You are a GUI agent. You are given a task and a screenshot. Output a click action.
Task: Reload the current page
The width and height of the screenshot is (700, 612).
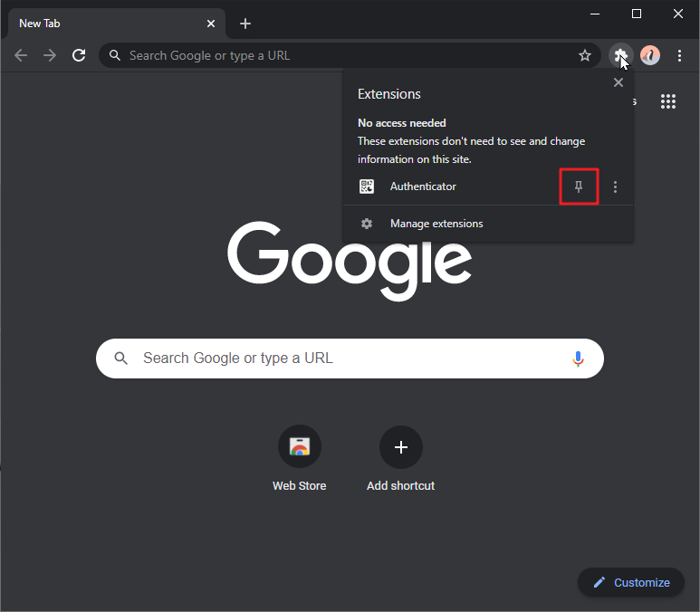79,55
